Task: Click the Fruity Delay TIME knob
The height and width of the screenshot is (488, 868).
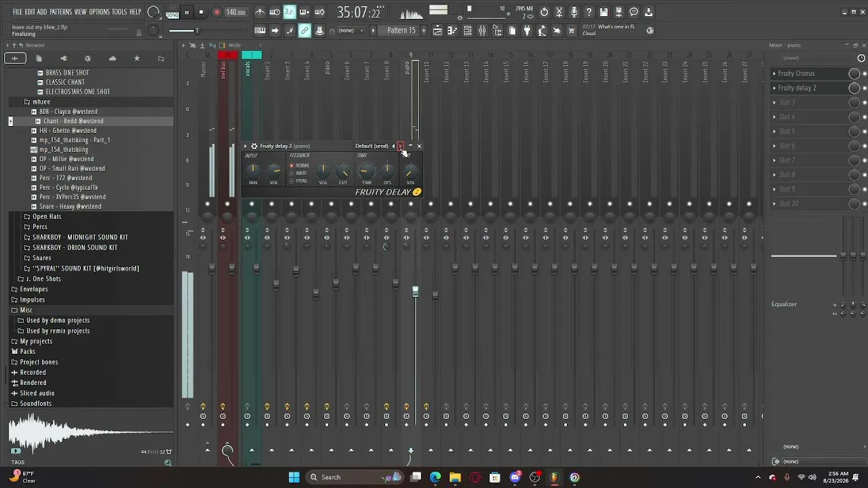Action: [366, 171]
